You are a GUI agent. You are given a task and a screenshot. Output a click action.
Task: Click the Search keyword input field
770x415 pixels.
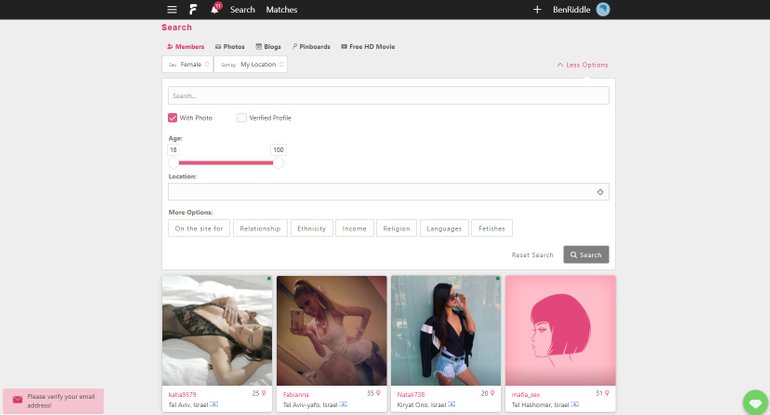388,96
